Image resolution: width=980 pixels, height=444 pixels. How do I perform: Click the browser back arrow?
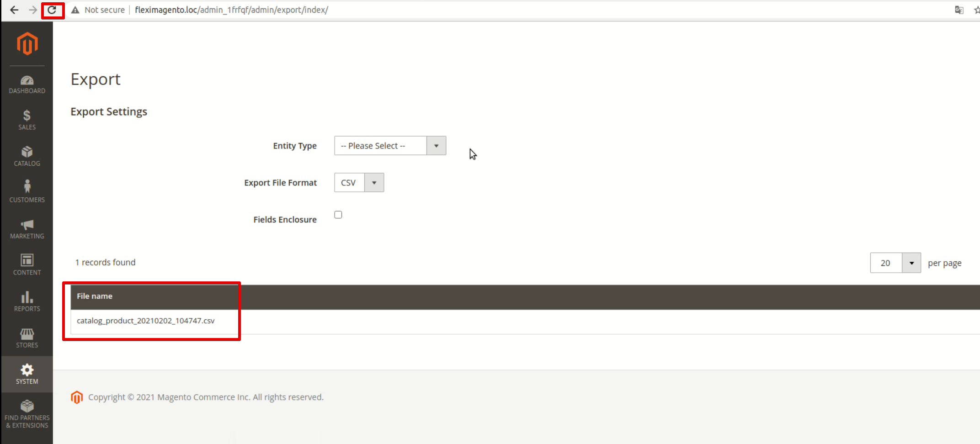click(14, 10)
